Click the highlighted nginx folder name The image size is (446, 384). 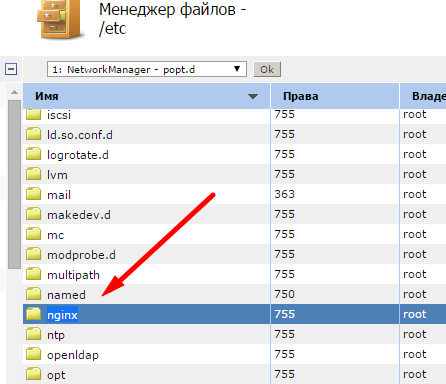point(62,315)
